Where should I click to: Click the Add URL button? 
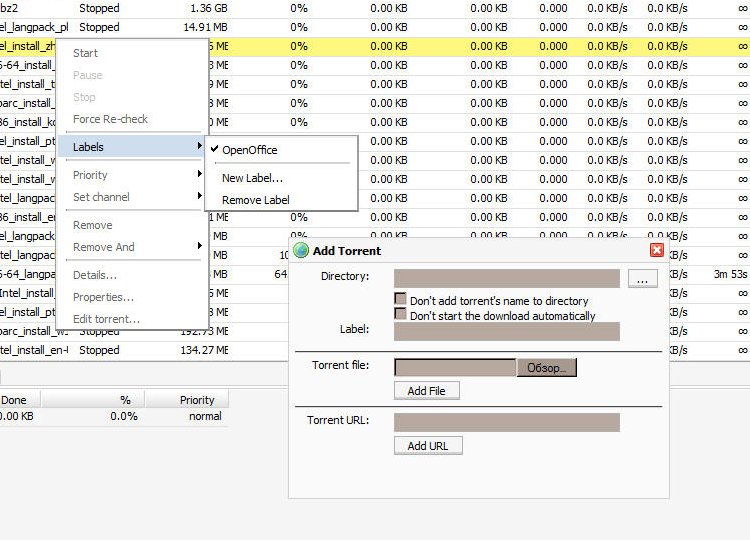tap(428, 446)
